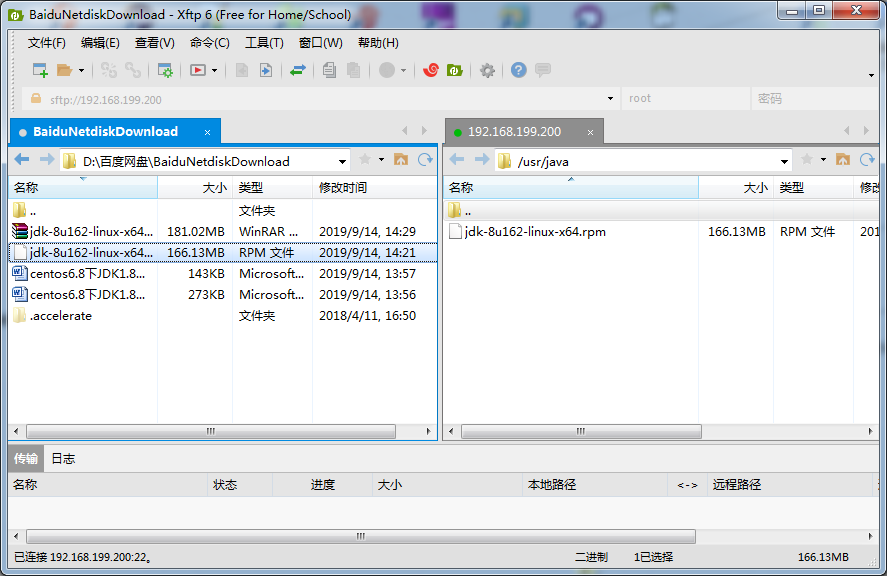Expand the dropdown next to play icon

point(214,71)
